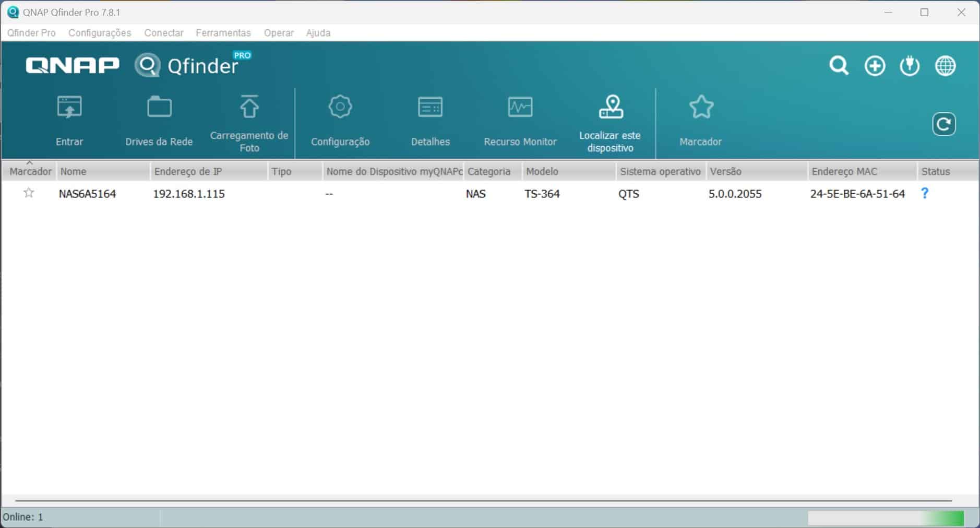Click the Entrar login icon

click(69, 108)
